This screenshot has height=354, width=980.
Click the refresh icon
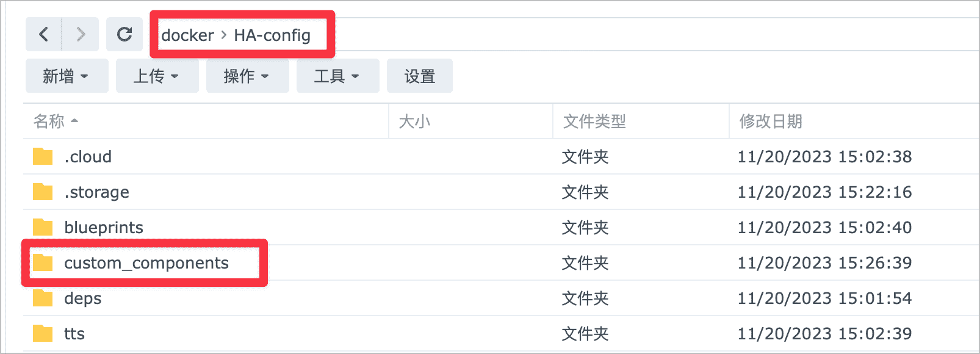(124, 34)
